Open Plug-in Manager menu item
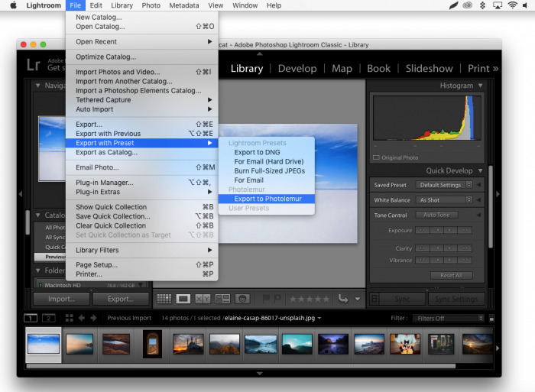 142,183
